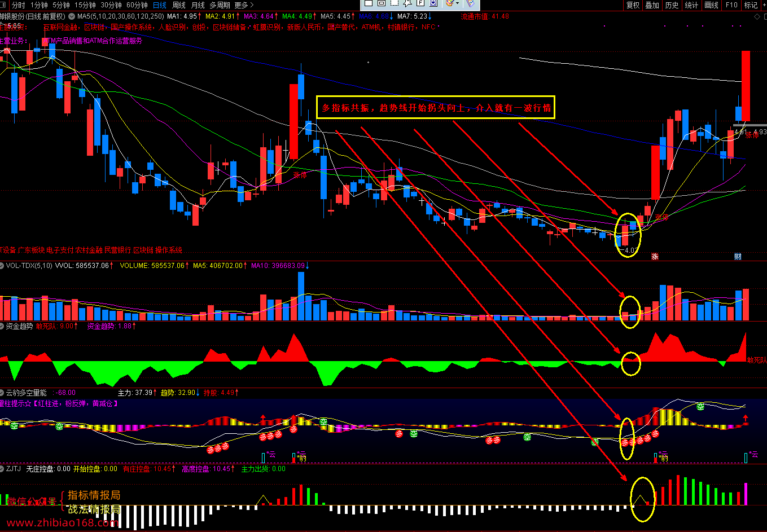This screenshot has width=767, height=532.
Task: Switch to the 60分钟 period tab
Action: pos(137,5)
